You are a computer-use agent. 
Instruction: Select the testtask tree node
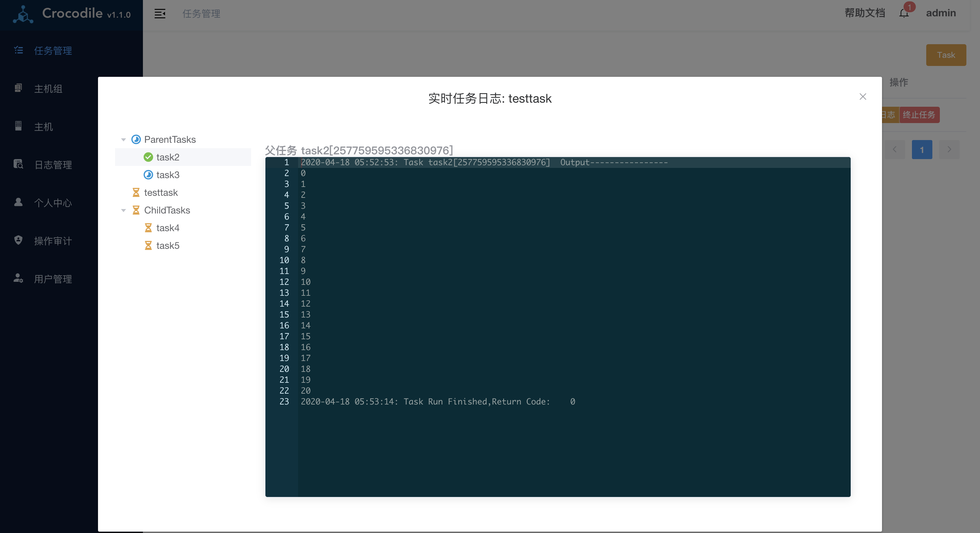[x=161, y=192]
